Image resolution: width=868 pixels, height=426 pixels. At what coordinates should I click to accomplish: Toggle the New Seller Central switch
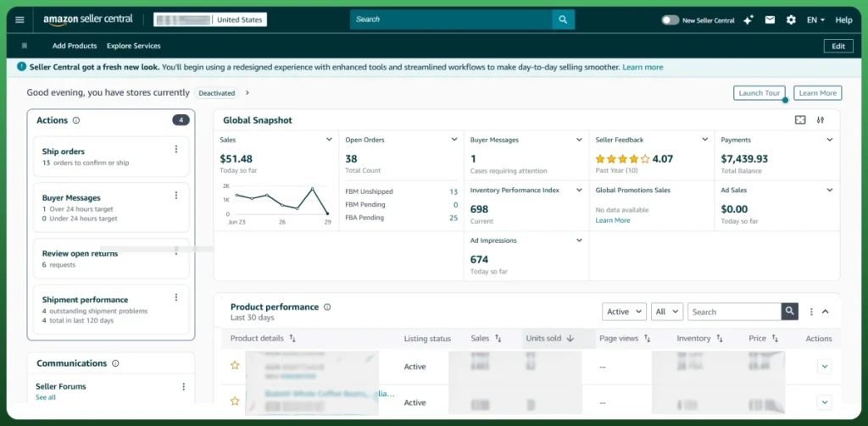(x=670, y=20)
